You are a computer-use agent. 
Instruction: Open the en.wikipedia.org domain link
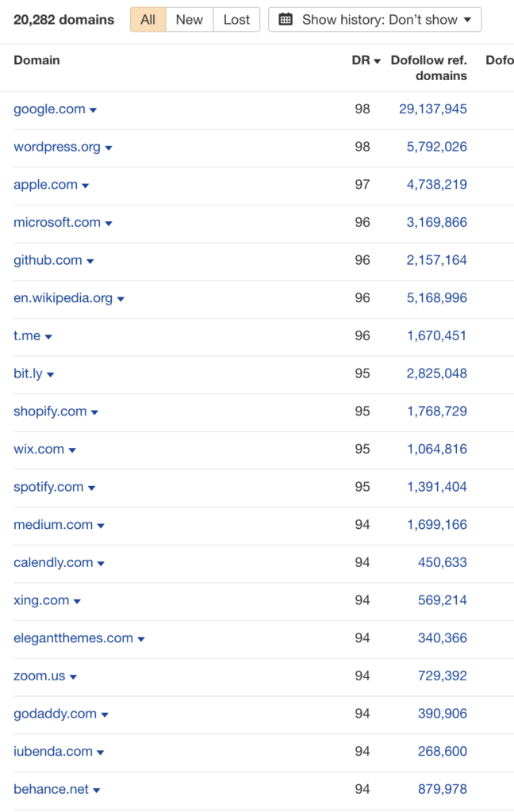click(x=63, y=298)
